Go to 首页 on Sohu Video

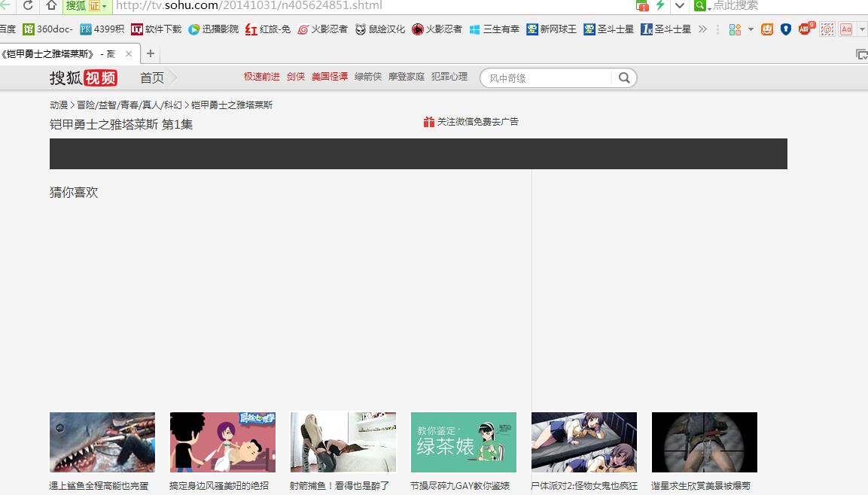click(x=152, y=78)
